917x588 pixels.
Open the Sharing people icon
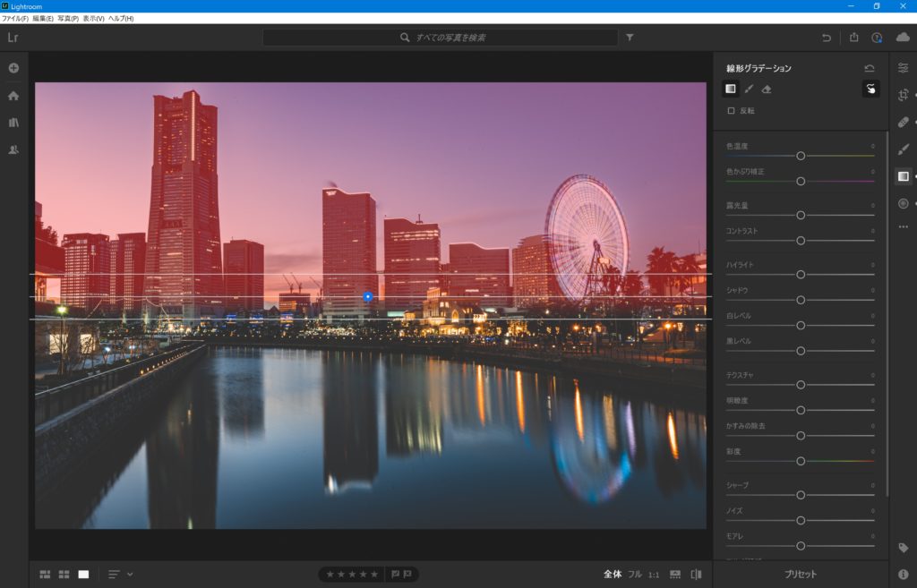click(x=13, y=149)
